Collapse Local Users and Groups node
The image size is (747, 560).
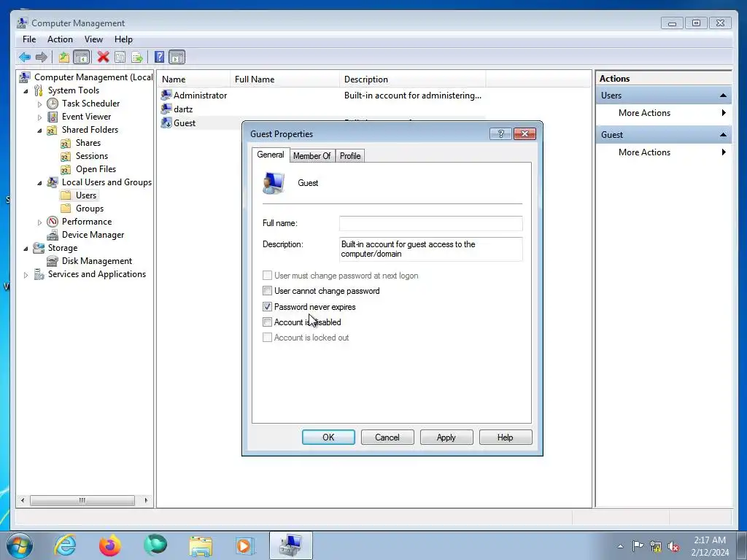pos(39,183)
